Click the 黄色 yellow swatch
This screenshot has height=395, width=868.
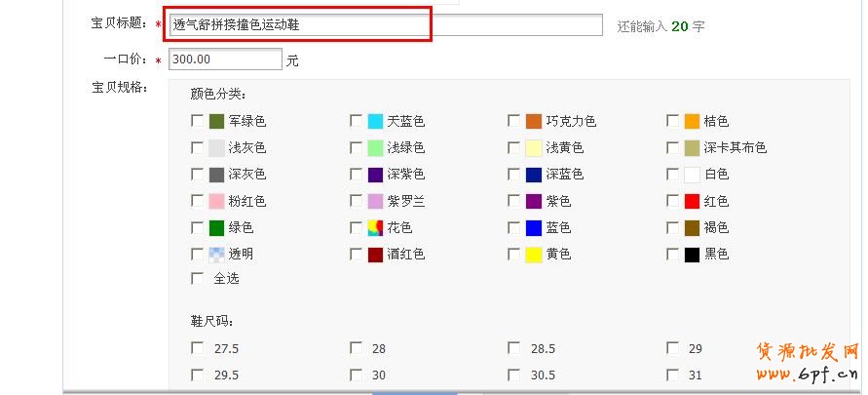534,255
